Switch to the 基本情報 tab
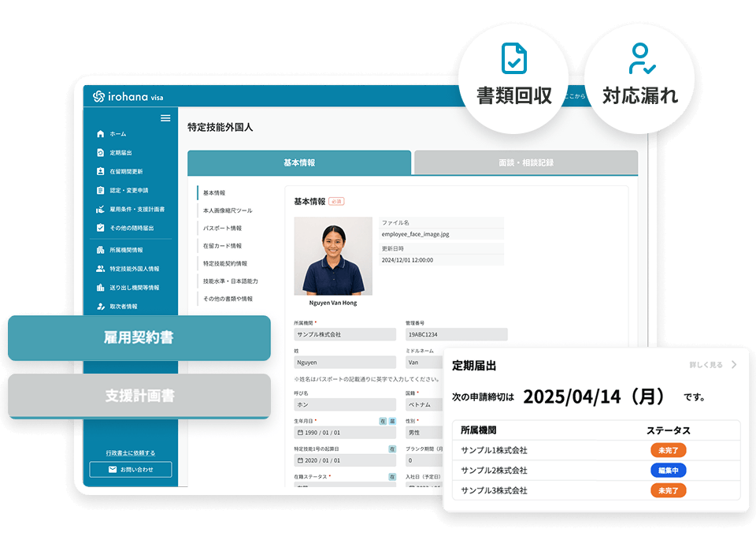 tap(299, 162)
